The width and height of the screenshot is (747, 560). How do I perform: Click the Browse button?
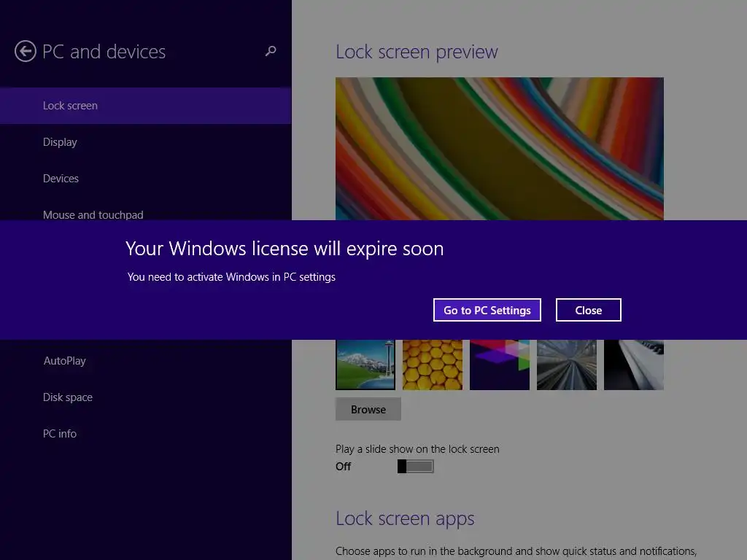[x=368, y=410]
